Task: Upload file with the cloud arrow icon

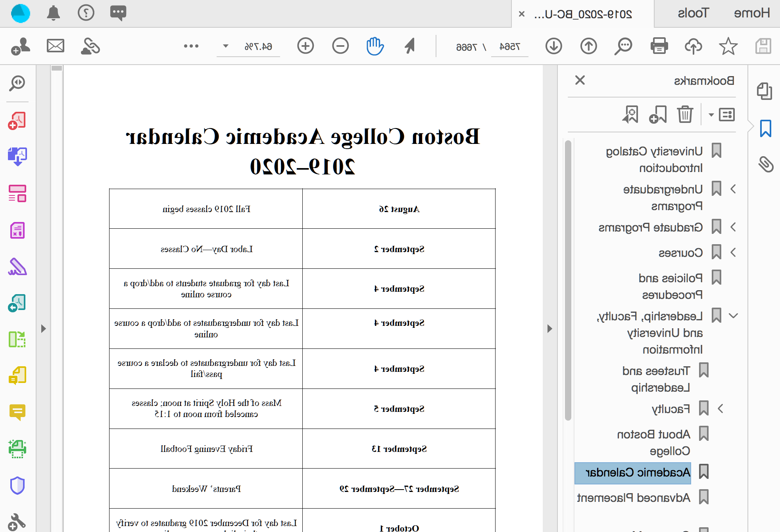Action: (x=694, y=46)
